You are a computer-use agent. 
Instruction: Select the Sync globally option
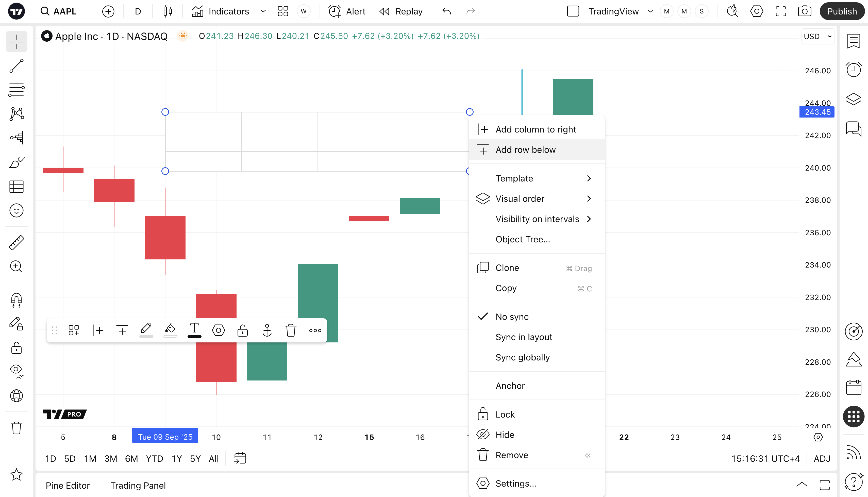(522, 357)
